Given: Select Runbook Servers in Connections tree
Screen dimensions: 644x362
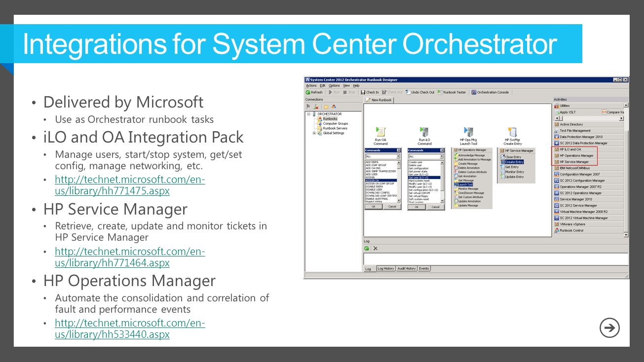Looking at the screenshot, I should click(x=335, y=128).
